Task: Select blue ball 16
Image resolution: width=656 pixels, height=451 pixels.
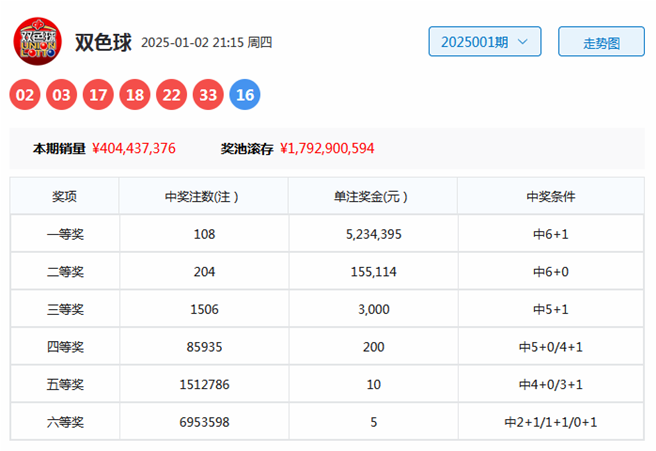Action: click(245, 95)
